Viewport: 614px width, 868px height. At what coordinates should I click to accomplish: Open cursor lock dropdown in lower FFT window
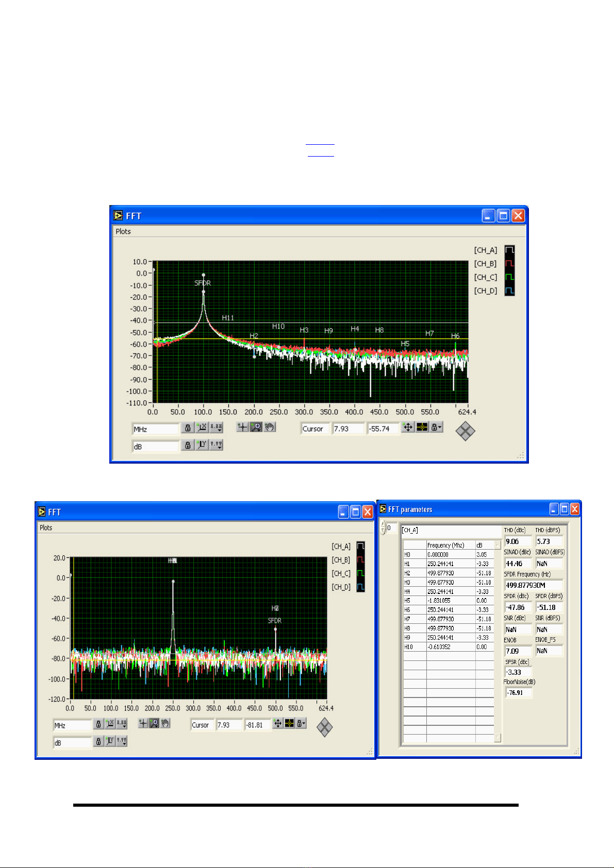click(x=301, y=723)
